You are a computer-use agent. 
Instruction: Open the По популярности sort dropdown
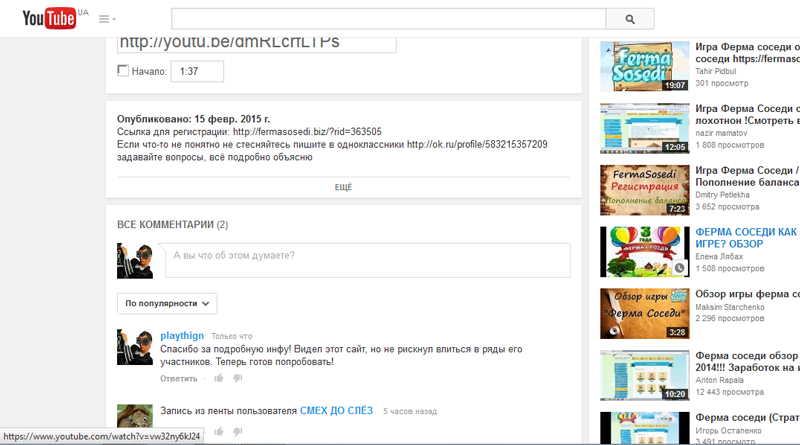click(167, 303)
